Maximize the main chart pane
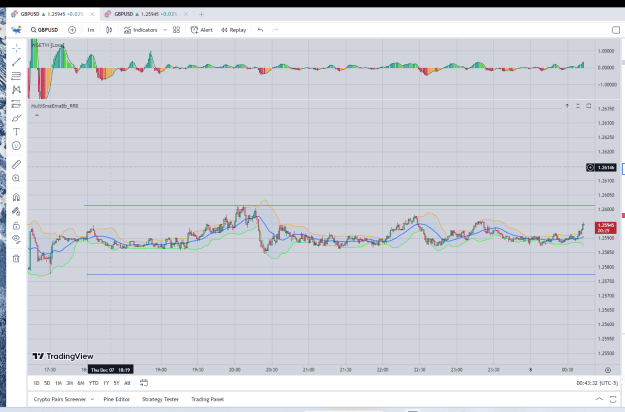 [x=589, y=106]
